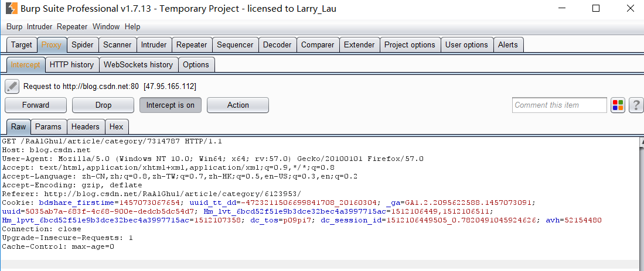Go to the Intruder tab
Screen dimensions: 644x271
click(154, 44)
